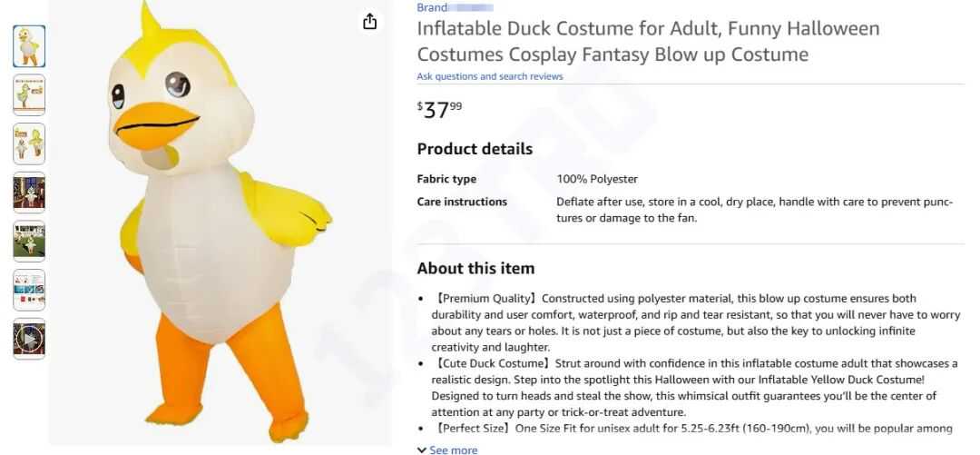980x455 pixels.
Task: Click the $37.99 price
Action: click(440, 110)
